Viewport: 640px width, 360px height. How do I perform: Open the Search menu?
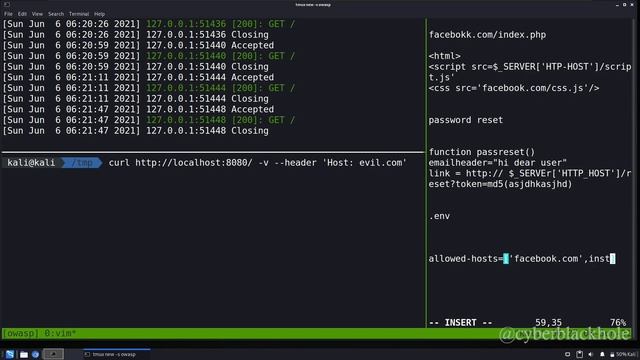point(56,14)
